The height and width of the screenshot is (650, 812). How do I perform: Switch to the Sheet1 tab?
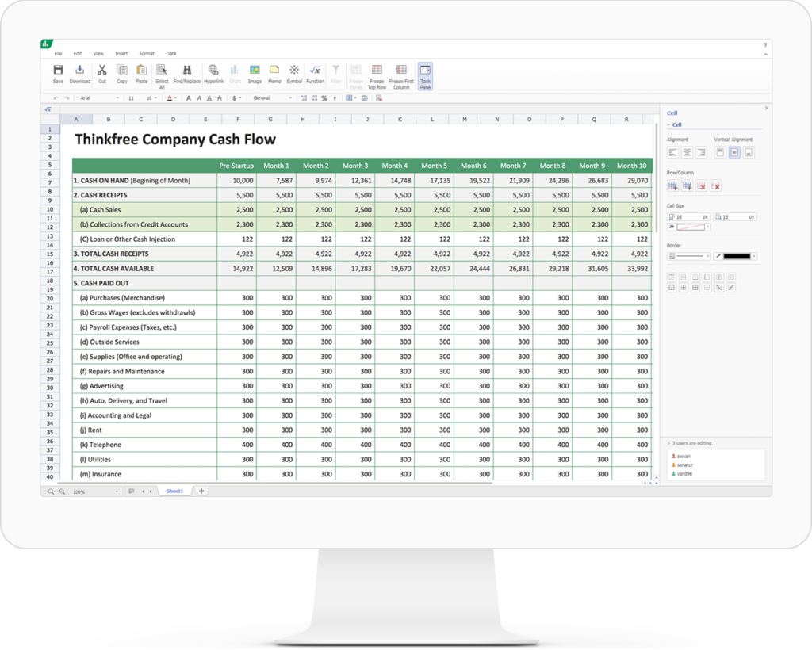(174, 491)
